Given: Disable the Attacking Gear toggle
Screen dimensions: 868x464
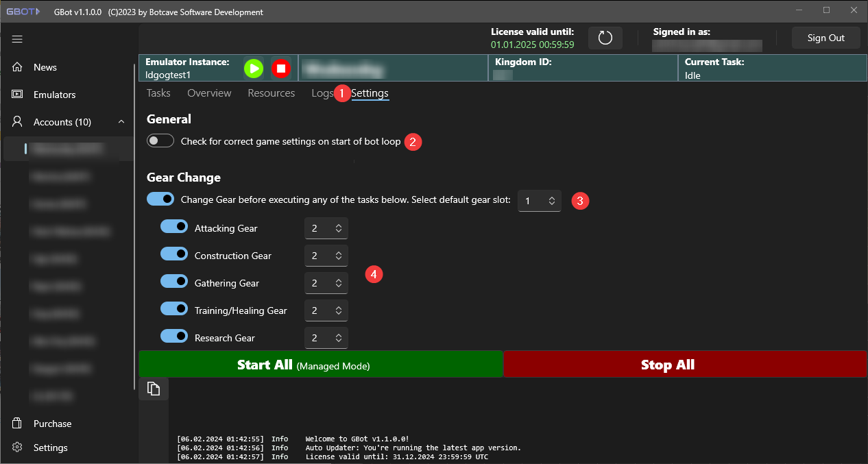Looking at the screenshot, I should coord(174,227).
